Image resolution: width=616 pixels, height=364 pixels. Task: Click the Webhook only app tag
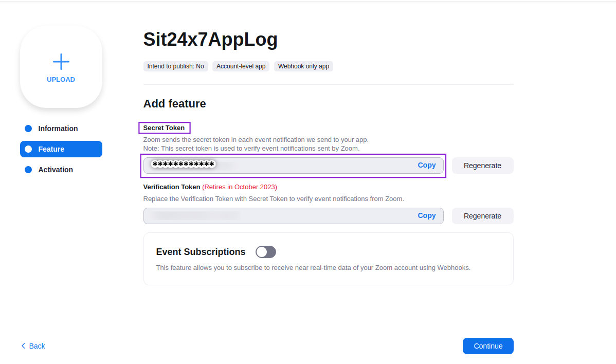tap(303, 66)
